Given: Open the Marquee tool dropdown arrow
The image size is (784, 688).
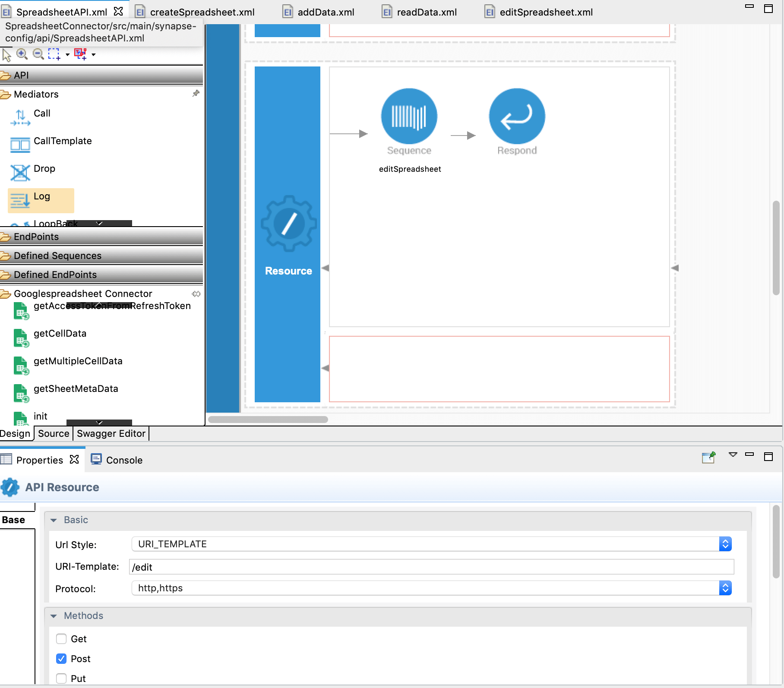Looking at the screenshot, I should tap(67, 55).
